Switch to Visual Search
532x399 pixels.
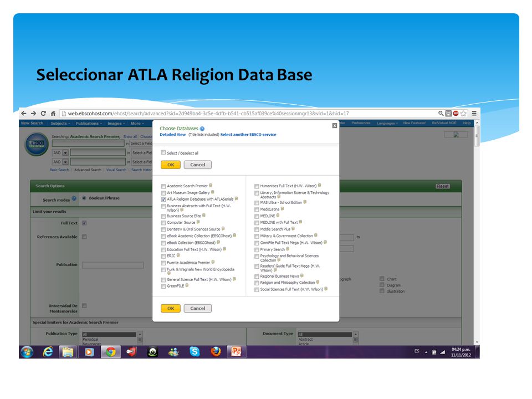click(x=116, y=170)
